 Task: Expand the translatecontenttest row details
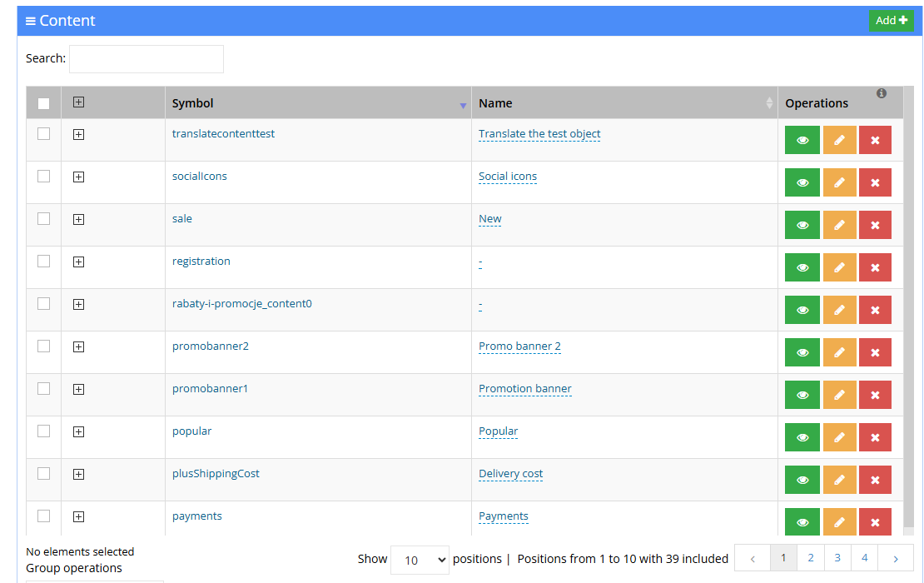[x=78, y=134]
